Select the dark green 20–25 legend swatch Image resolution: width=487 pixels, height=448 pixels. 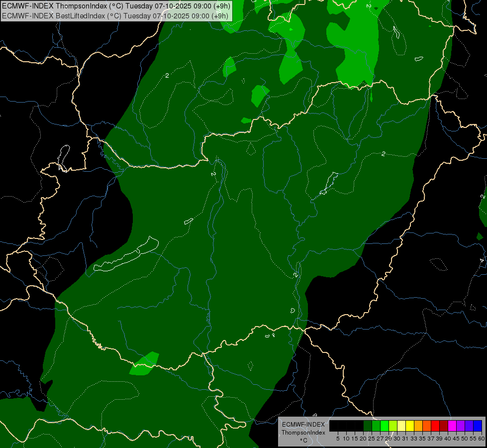point(368,426)
